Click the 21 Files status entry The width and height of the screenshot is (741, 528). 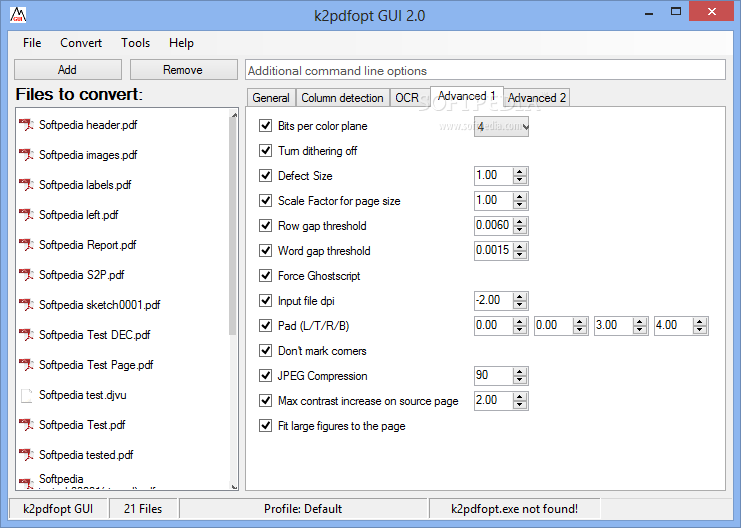[x=143, y=509]
